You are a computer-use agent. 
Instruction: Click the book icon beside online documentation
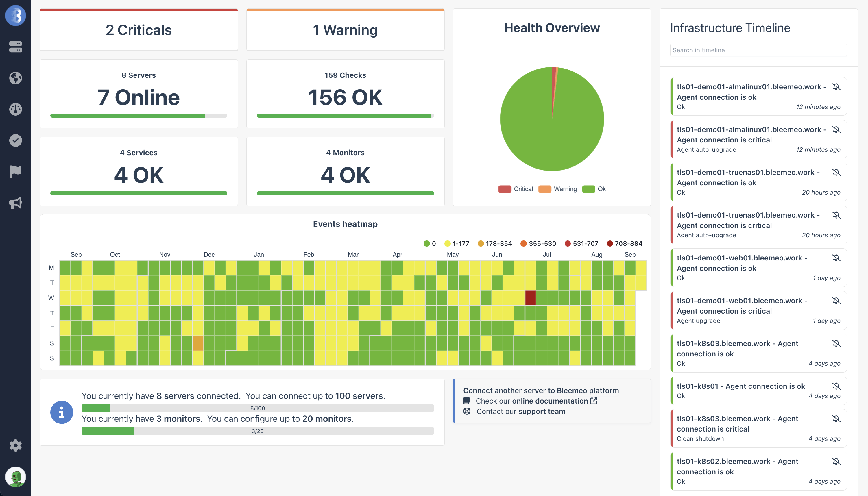click(466, 401)
